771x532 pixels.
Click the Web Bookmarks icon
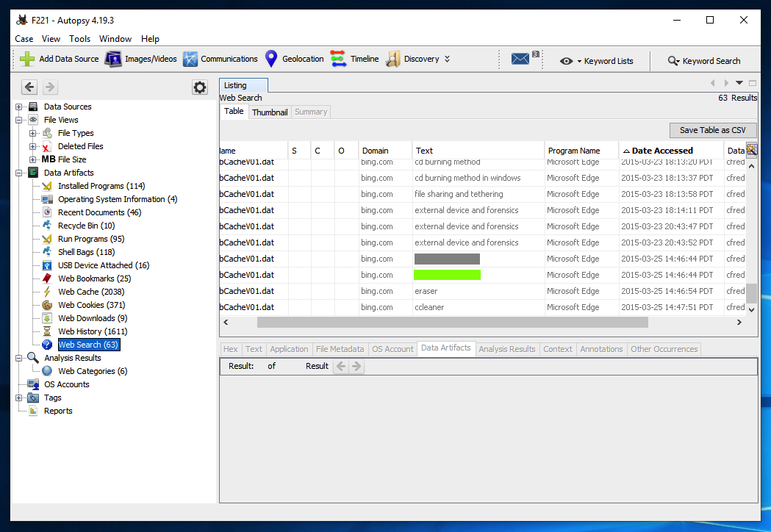[47, 278]
